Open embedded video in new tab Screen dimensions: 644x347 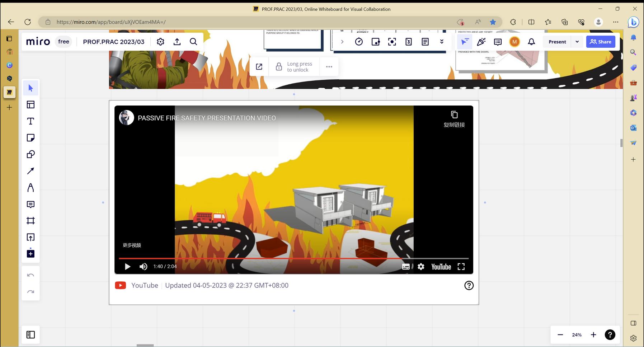click(x=259, y=67)
